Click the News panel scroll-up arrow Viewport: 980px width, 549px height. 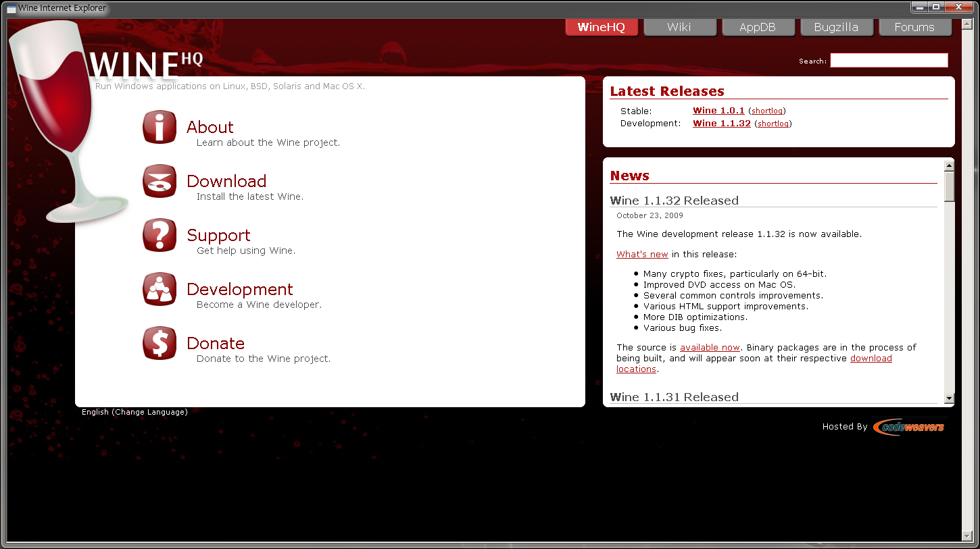coord(949,165)
